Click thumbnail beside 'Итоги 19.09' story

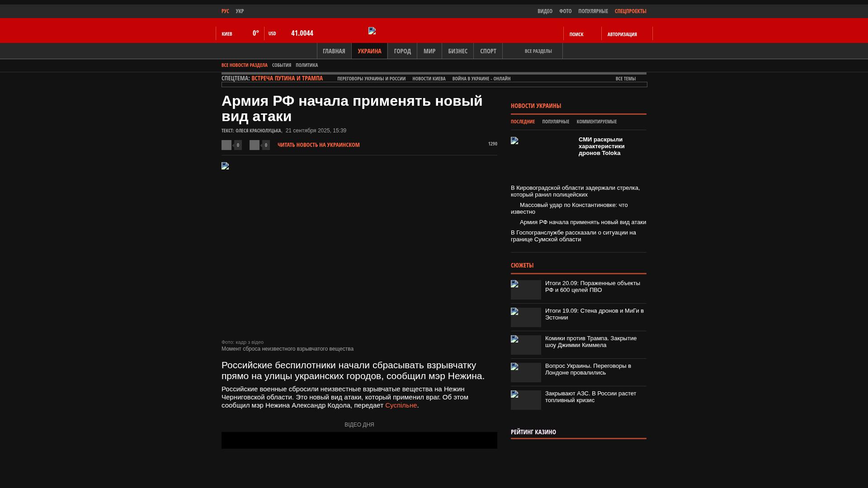(526, 317)
